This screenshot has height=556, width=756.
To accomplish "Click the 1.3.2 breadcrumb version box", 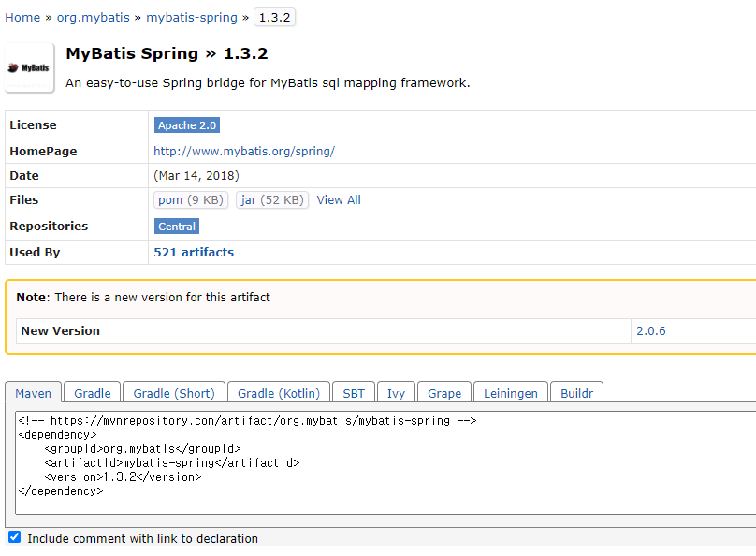I will [x=274, y=18].
